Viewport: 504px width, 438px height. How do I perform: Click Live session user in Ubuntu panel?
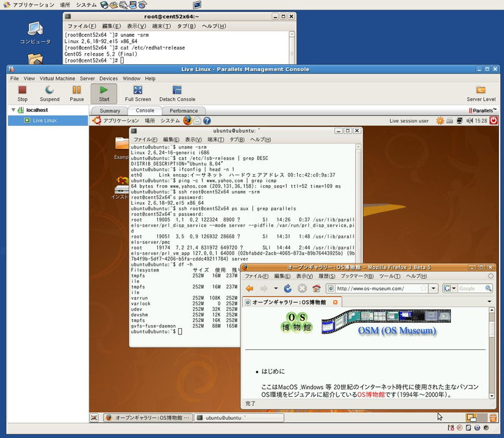click(x=409, y=121)
